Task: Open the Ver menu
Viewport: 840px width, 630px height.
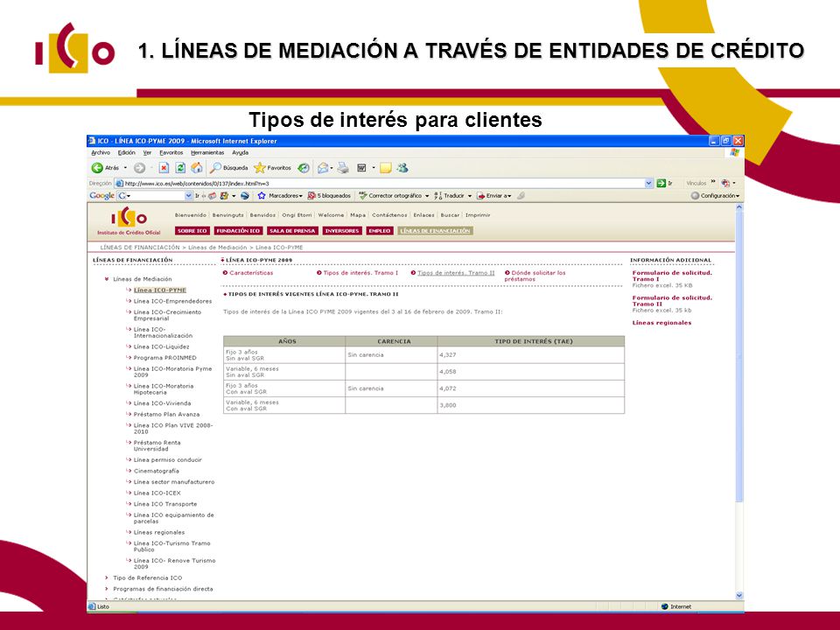Action: point(147,152)
